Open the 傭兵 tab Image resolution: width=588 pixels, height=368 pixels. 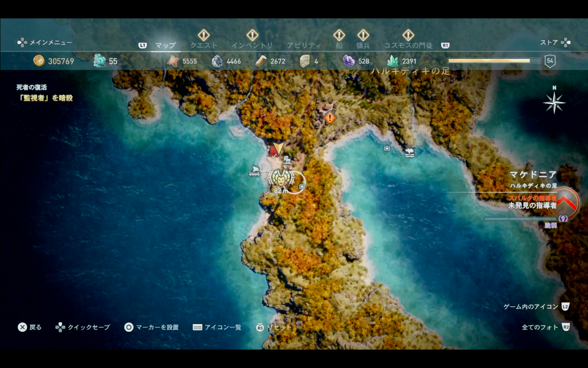(x=363, y=45)
